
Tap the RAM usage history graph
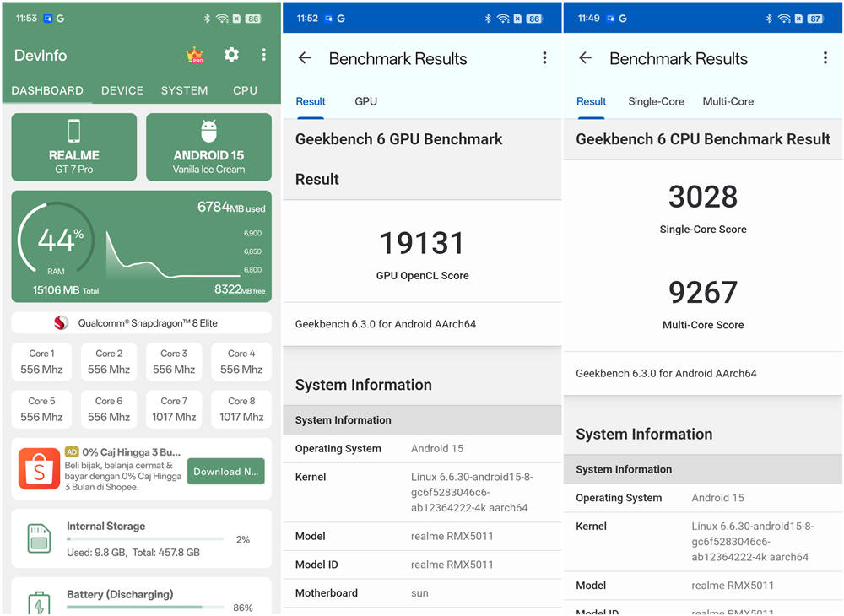[175, 254]
